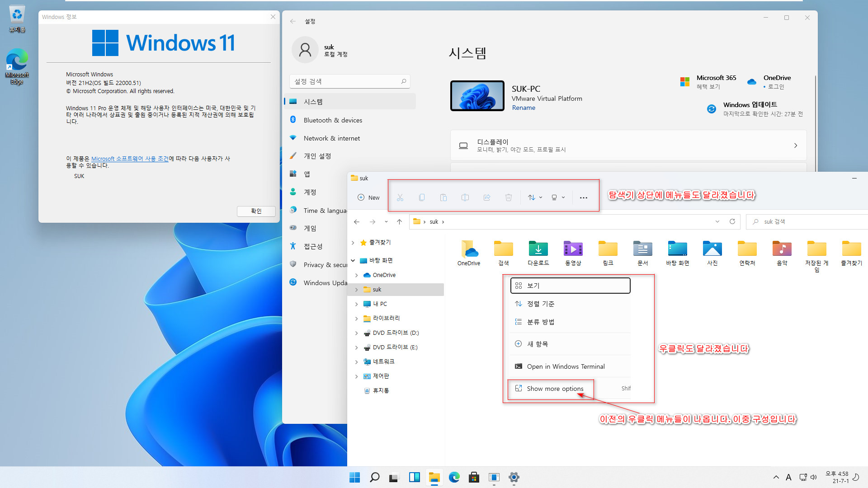Open the Layout and view dropdown
Screen dimensions: 868x488
558,197
